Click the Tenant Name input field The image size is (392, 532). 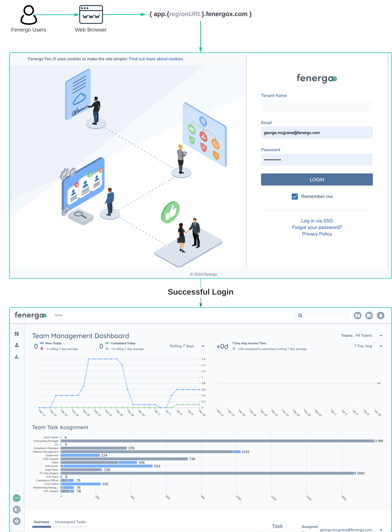(x=317, y=105)
